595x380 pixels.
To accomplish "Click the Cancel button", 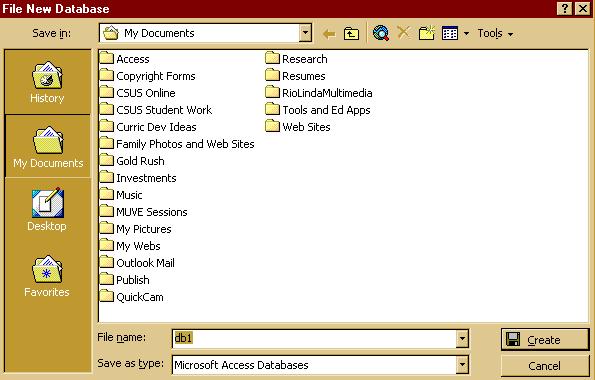I will [x=545, y=366].
